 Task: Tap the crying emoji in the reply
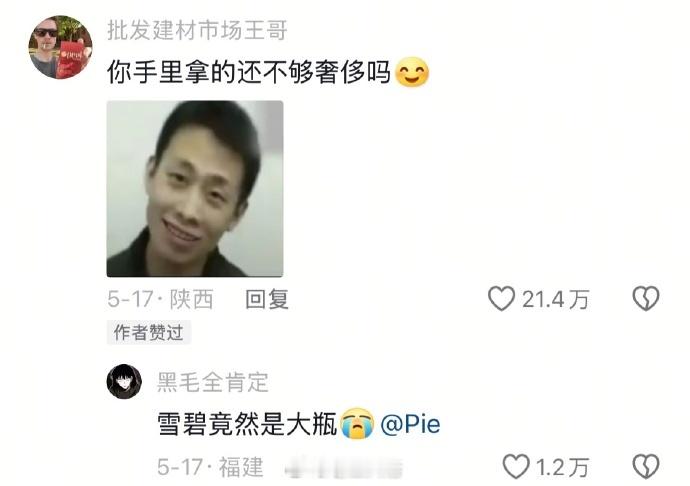[357, 423]
